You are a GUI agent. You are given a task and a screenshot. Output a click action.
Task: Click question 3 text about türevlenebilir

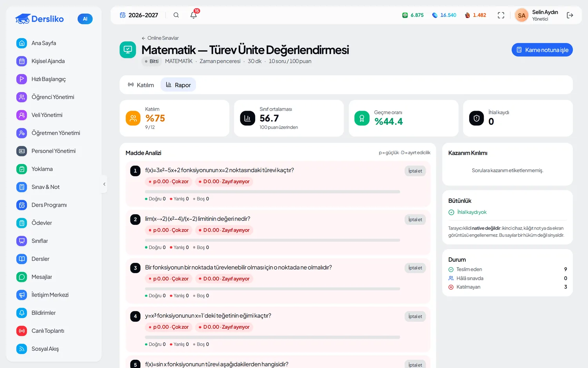[238, 268]
